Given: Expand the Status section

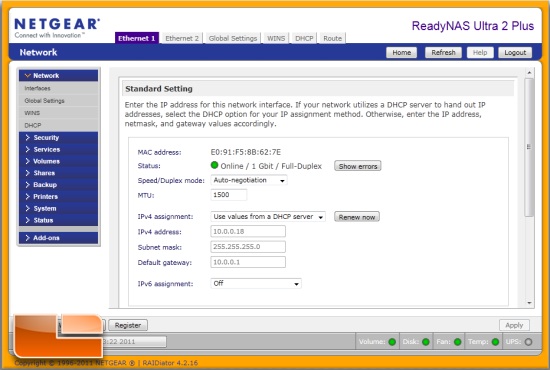Looking at the screenshot, I should tap(59, 220).
